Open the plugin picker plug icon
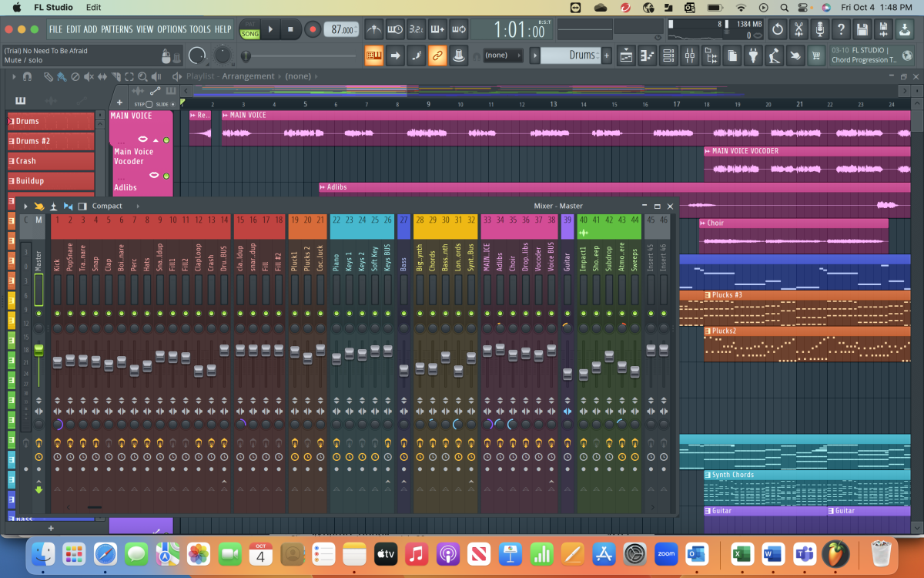The width and height of the screenshot is (924, 578). point(753,55)
